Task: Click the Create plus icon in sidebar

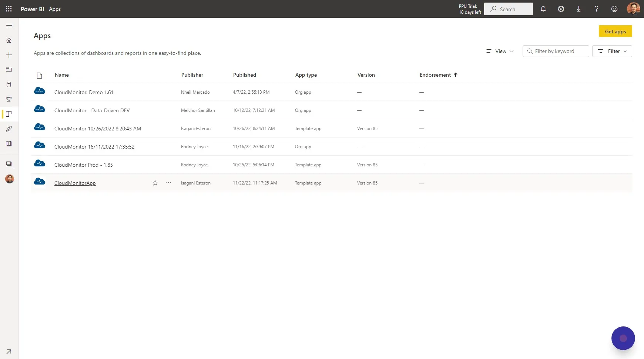Action: (x=9, y=55)
